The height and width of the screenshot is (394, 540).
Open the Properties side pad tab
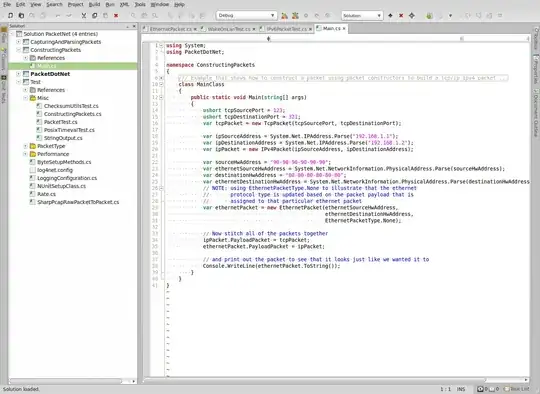[x=536, y=69]
